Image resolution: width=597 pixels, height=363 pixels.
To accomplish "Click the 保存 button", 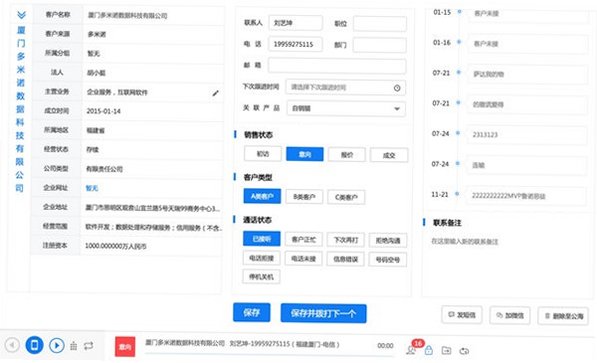I will click(252, 312).
